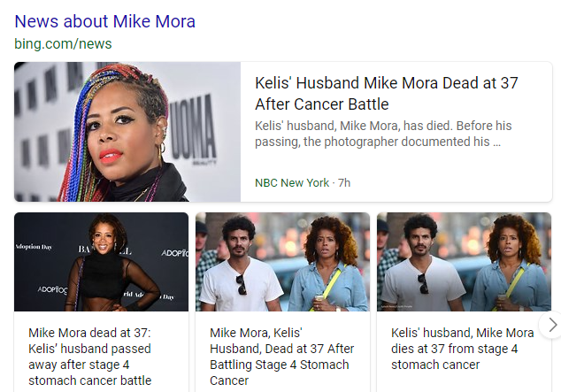Image resolution: width=561 pixels, height=392 pixels.
Task: Open the 'News about Mike Mora' heading link
Action: click(x=104, y=21)
